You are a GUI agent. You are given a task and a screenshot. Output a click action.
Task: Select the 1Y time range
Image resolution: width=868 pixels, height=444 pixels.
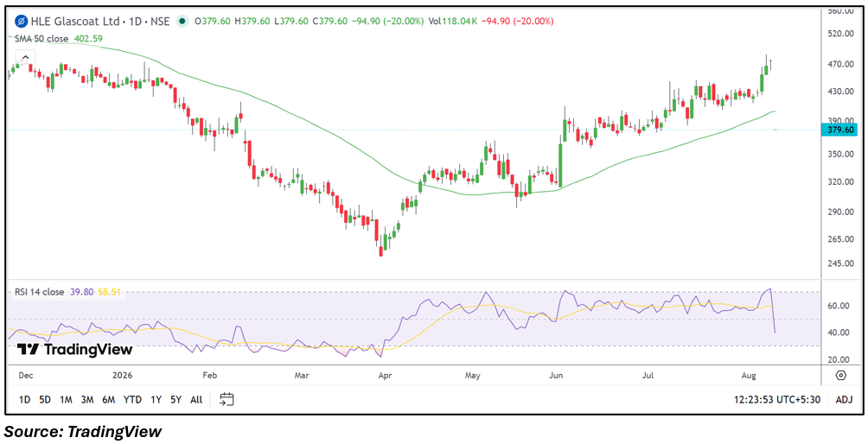(x=156, y=399)
